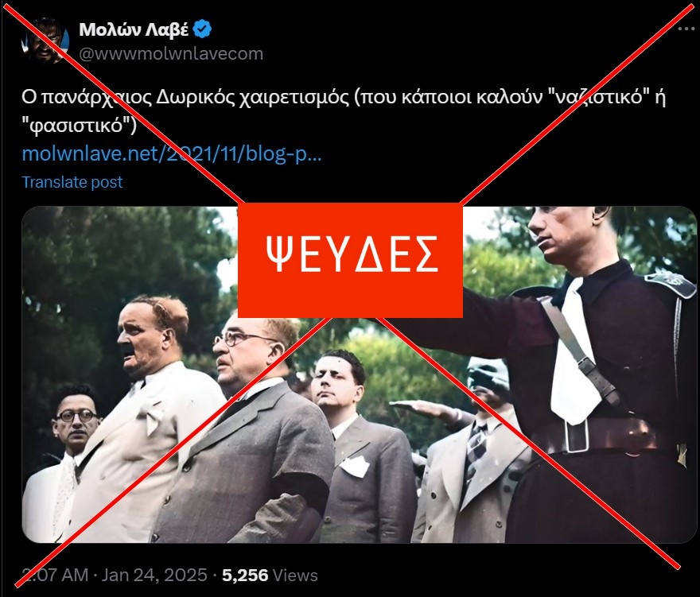Click the Views label

[x=295, y=575]
